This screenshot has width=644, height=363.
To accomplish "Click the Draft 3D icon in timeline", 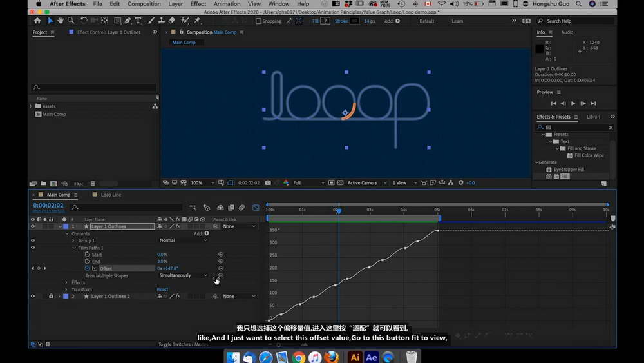I will pos(207,208).
